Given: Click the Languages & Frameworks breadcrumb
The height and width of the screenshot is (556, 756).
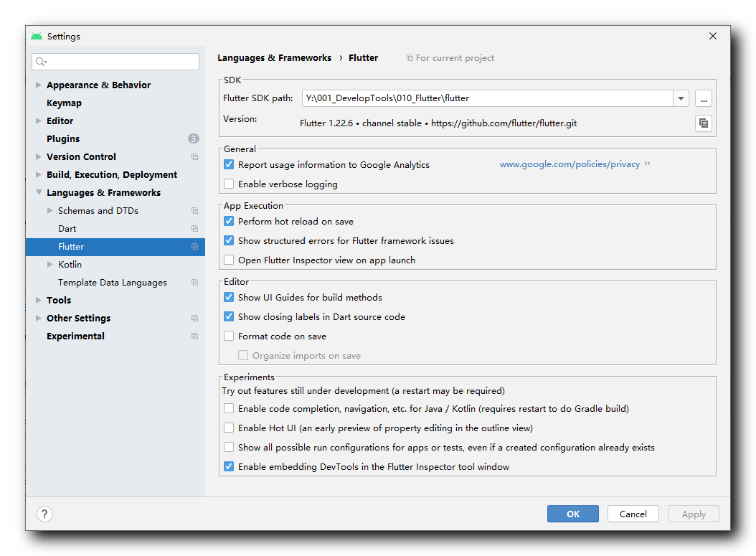Looking at the screenshot, I should coord(274,57).
